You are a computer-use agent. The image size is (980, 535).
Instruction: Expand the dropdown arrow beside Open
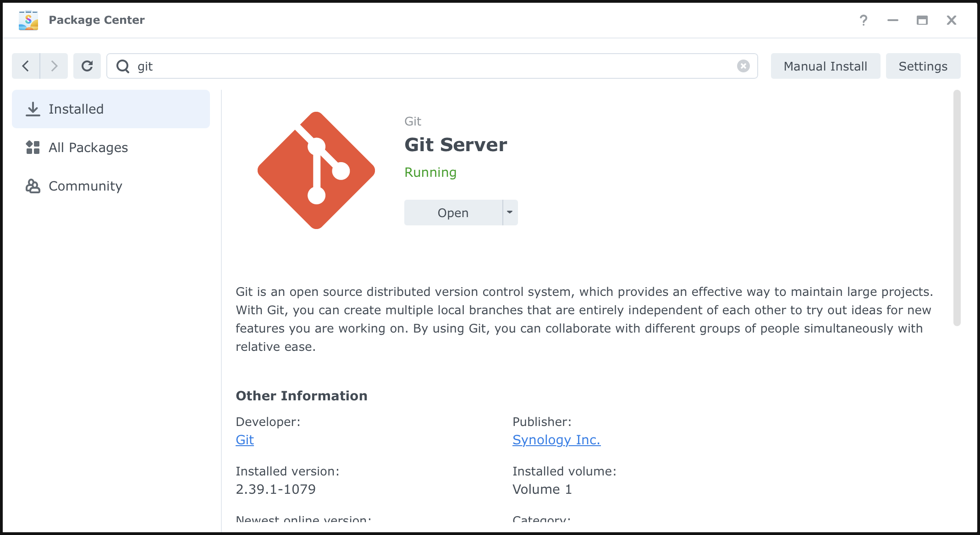coord(510,213)
